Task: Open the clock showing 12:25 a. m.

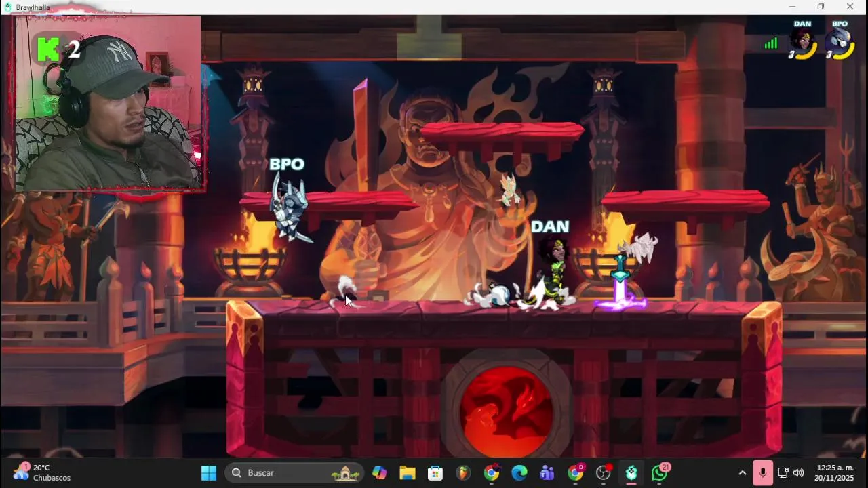Action: coord(835,472)
